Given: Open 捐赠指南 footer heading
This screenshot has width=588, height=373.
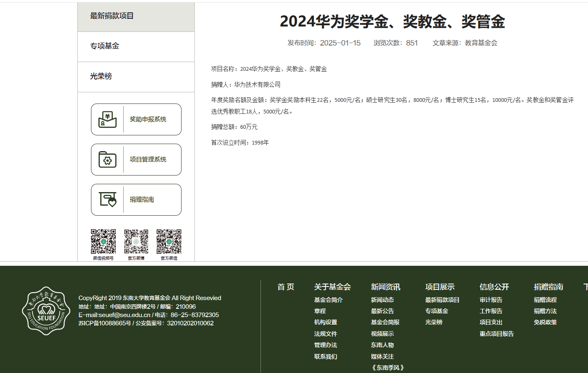Looking at the screenshot, I should click(549, 287).
